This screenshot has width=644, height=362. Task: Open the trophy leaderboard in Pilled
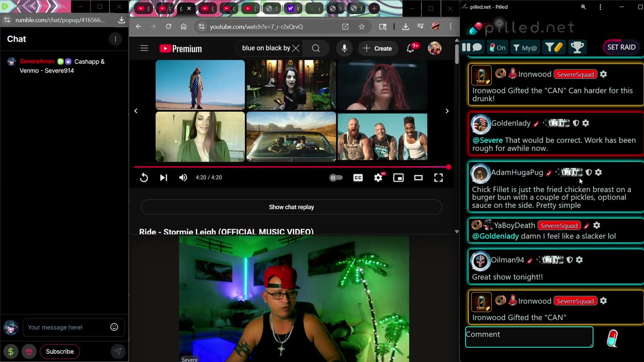[x=577, y=48]
